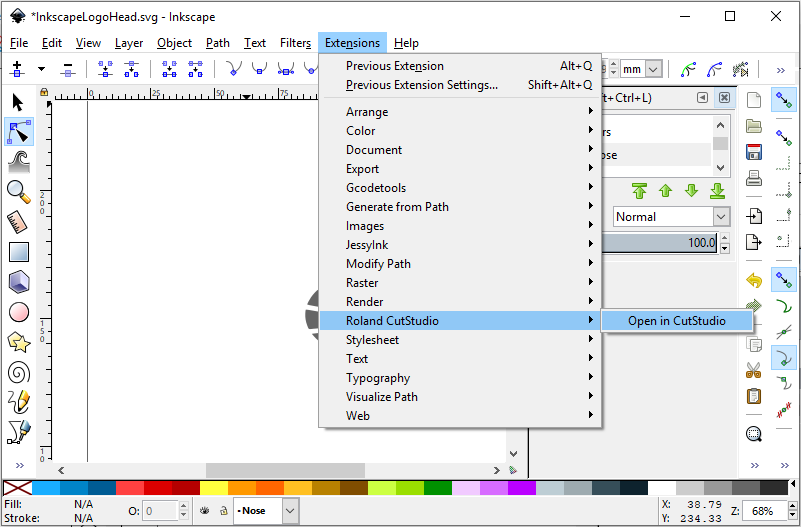Click Insert new nodes icon
The width and height of the screenshot is (801, 527).
(17, 69)
